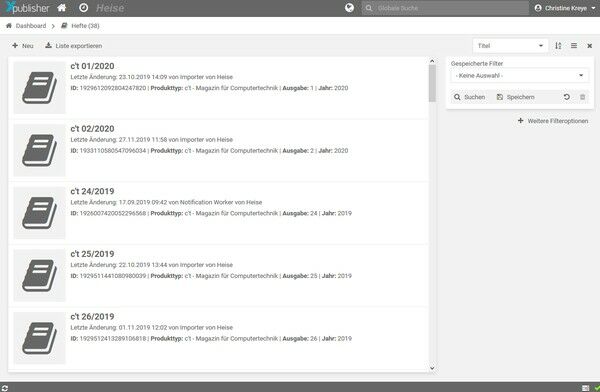This screenshot has height=392, width=600.
Task: Open c't 01/2020 book thumbnail
Action: 39,88
